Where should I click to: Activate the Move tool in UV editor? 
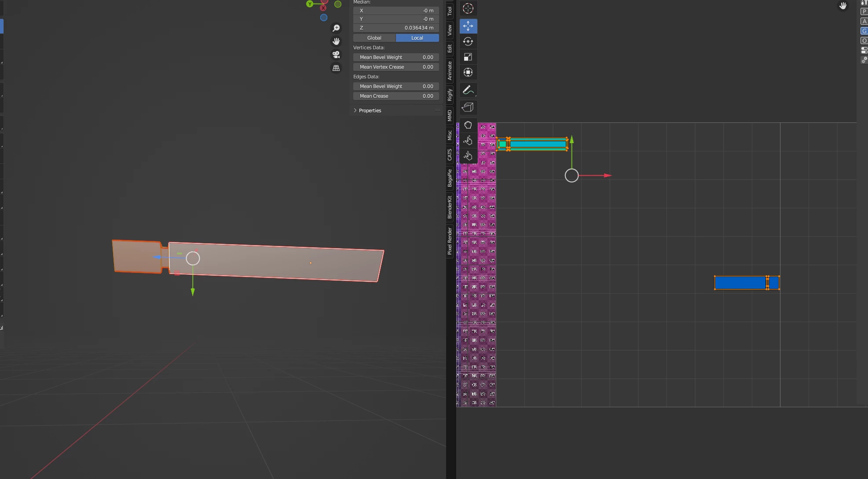tap(468, 26)
